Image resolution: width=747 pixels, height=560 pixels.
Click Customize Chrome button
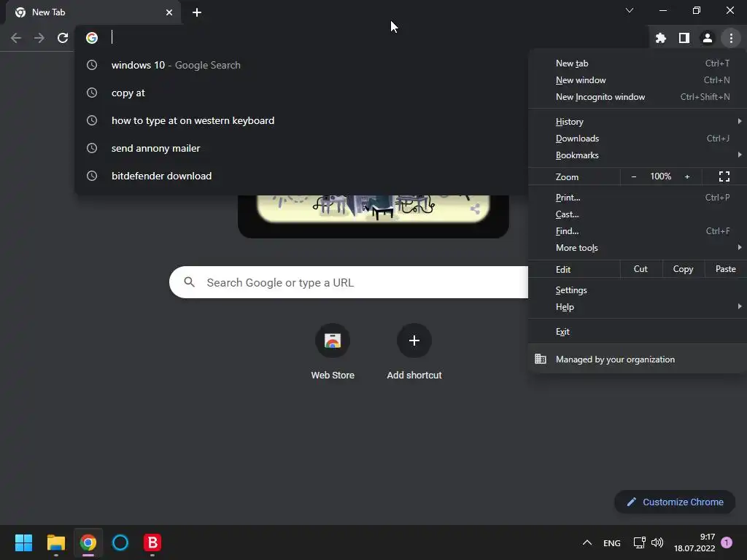coord(675,502)
